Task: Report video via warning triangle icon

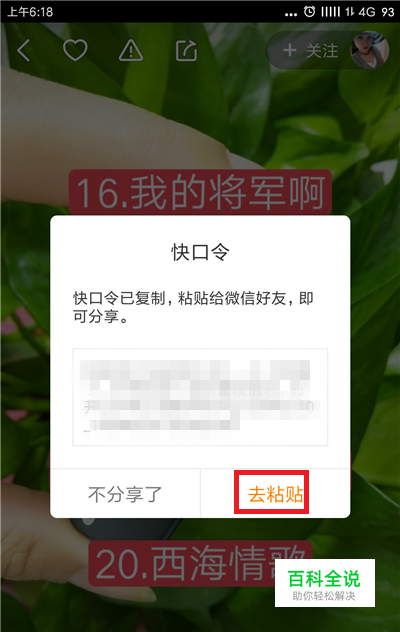Action: (x=131, y=51)
